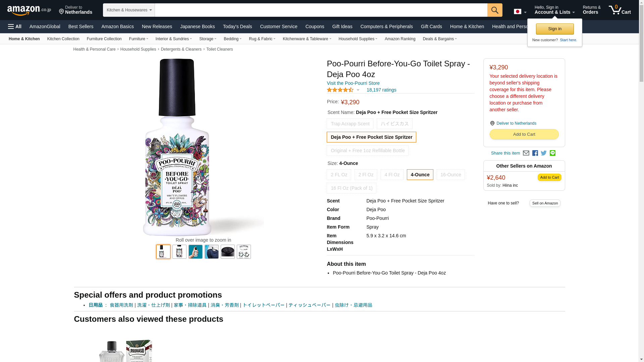Click the yellow Sign in button
Screen dimensions: 644x362
click(x=554, y=29)
